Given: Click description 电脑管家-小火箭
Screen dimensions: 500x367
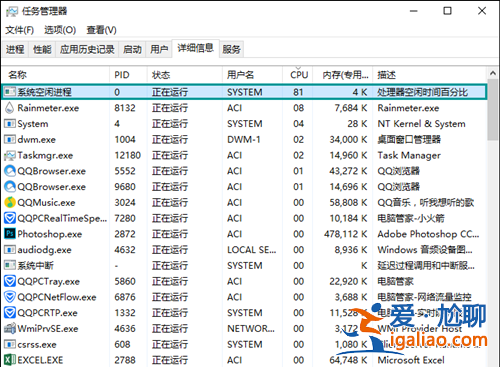Looking at the screenshot, I should (x=411, y=218).
